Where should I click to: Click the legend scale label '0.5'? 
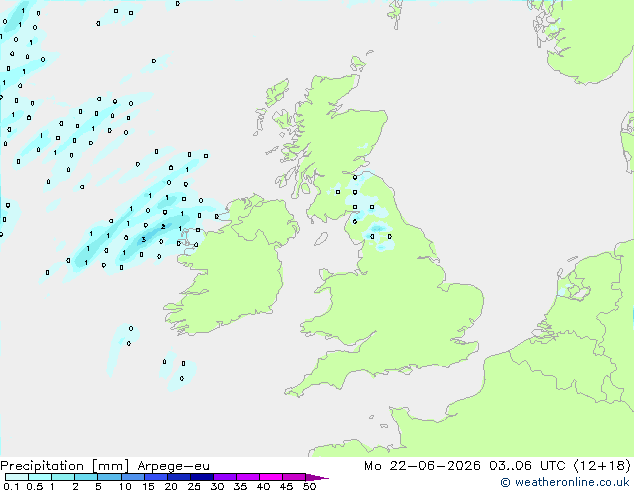pyautogui.click(x=35, y=486)
